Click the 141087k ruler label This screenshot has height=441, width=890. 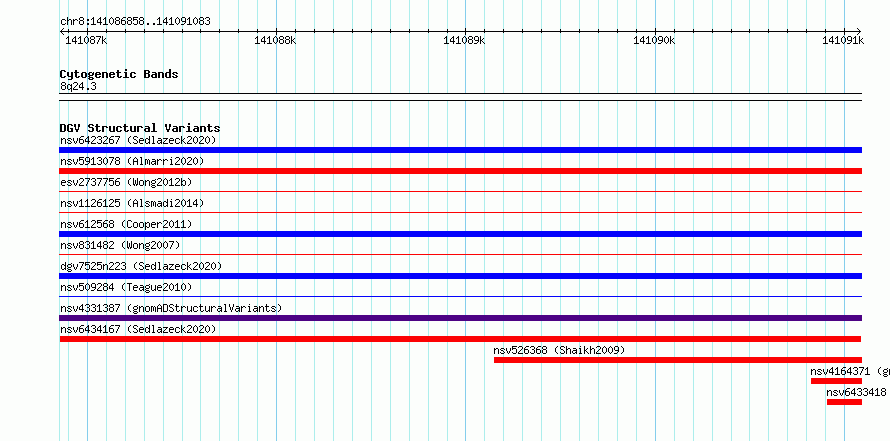tap(86, 40)
